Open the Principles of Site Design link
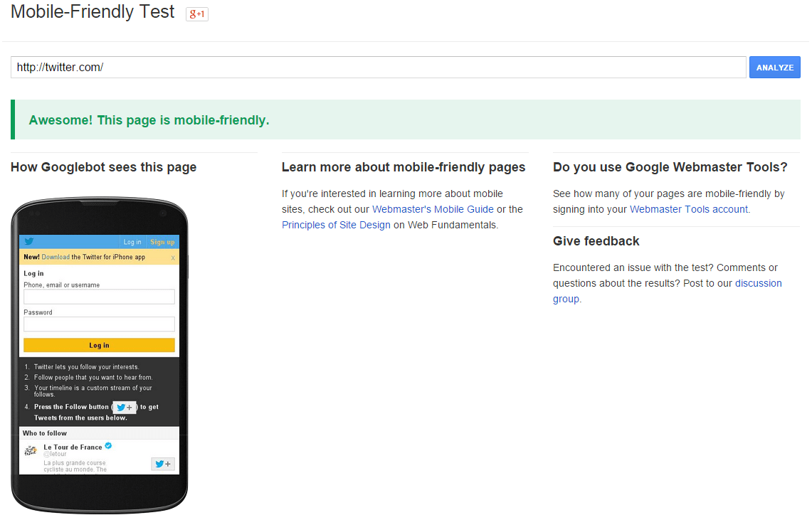 (x=336, y=225)
